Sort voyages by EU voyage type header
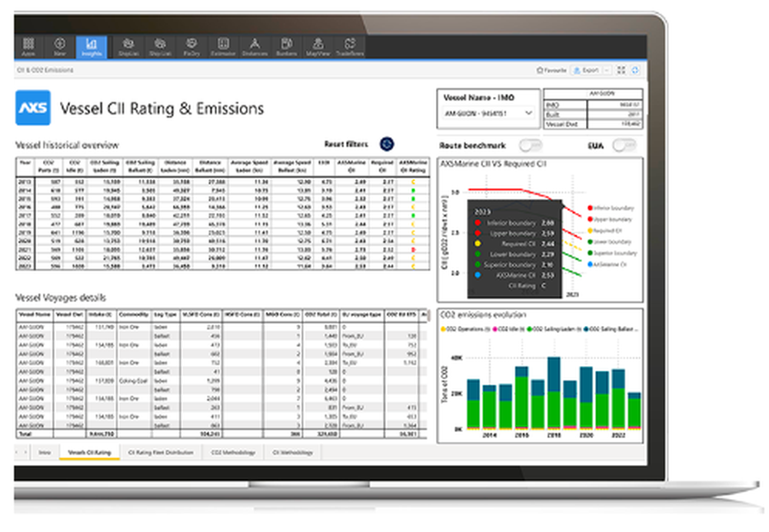 pos(362,314)
